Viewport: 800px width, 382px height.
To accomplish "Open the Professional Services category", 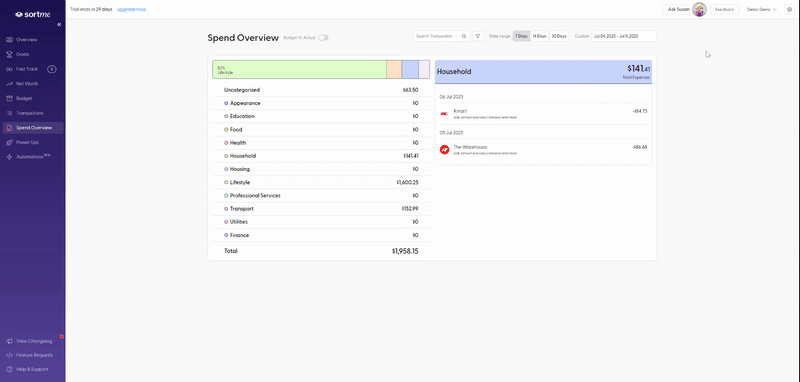I will point(321,195).
